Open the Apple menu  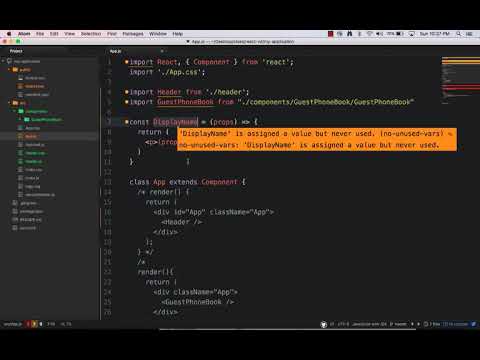coord(9,34)
